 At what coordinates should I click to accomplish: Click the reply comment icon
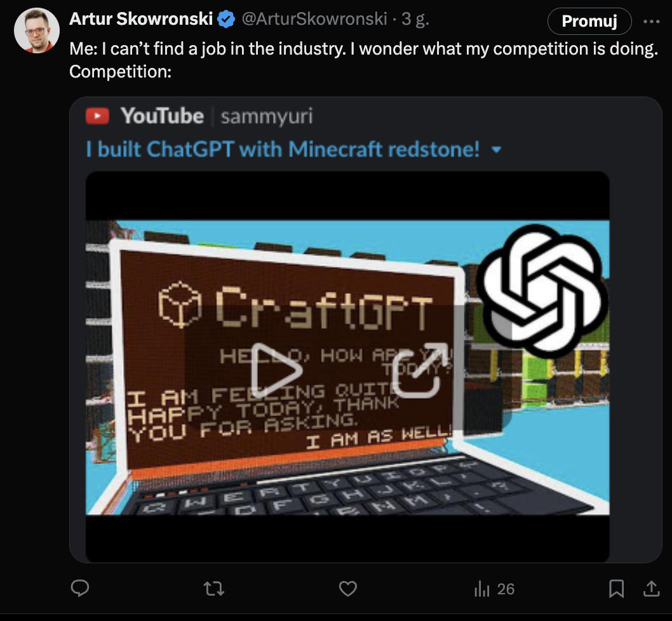pyautogui.click(x=79, y=589)
